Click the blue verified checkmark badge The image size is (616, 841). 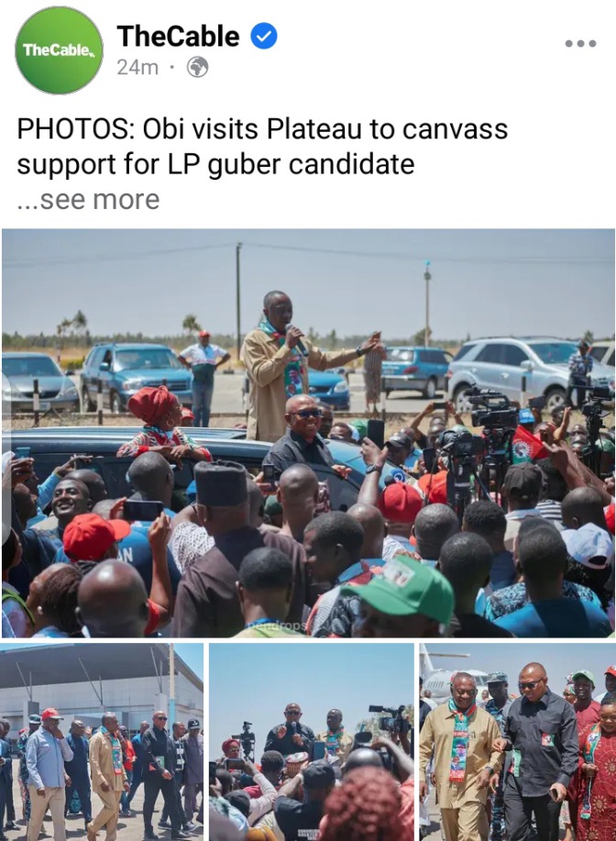[x=264, y=37]
